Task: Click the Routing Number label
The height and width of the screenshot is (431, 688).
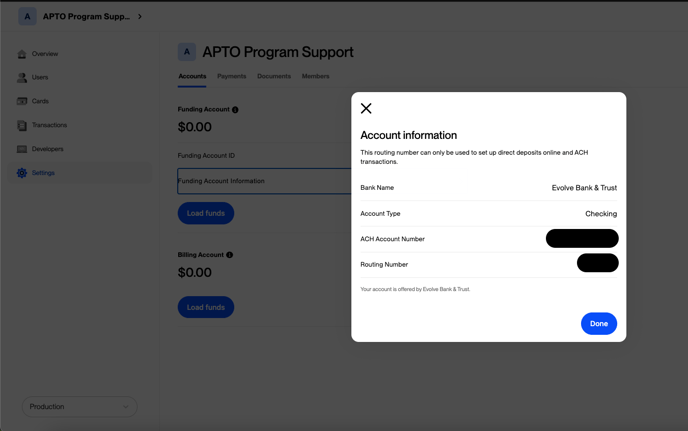Action: (384, 265)
